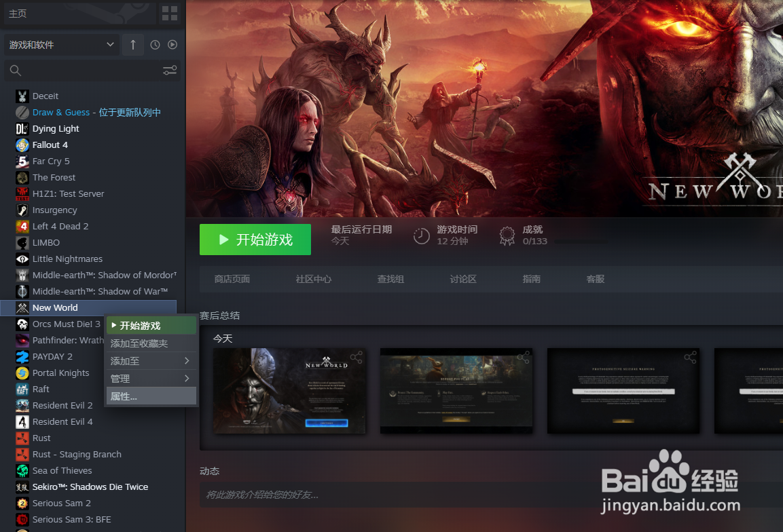The height and width of the screenshot is (532, 783).
Task: Click the Left 4 Dead 2 icon
Action: click(22, 226)
